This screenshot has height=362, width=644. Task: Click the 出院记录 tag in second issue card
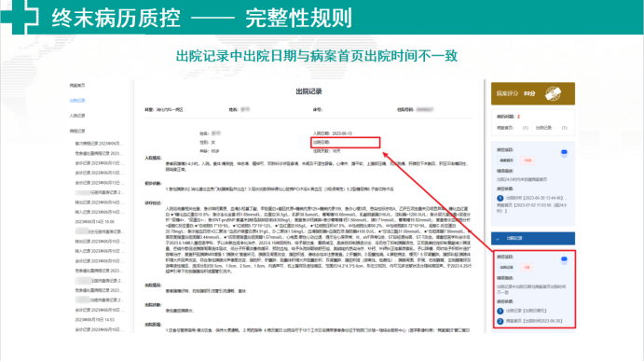(x=506, y=268)
